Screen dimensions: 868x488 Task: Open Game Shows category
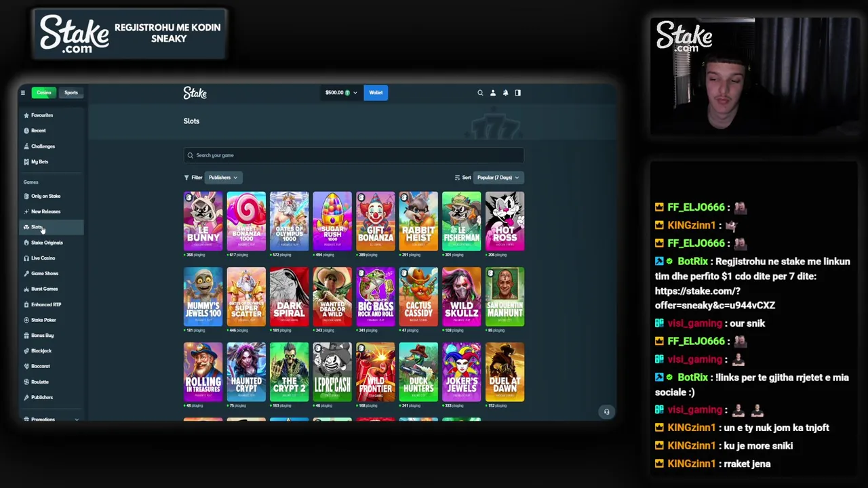(x=52, y=273)
